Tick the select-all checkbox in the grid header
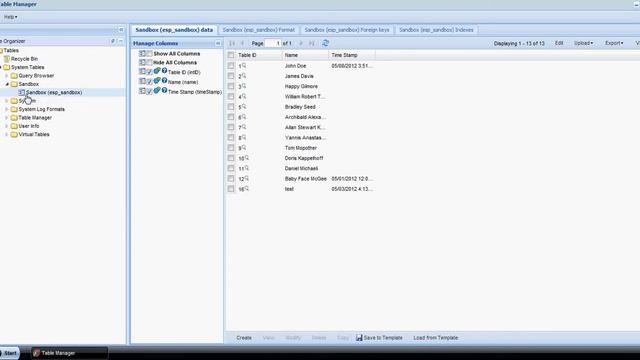Viewport: 640px width, 360px height. (231, 55)
